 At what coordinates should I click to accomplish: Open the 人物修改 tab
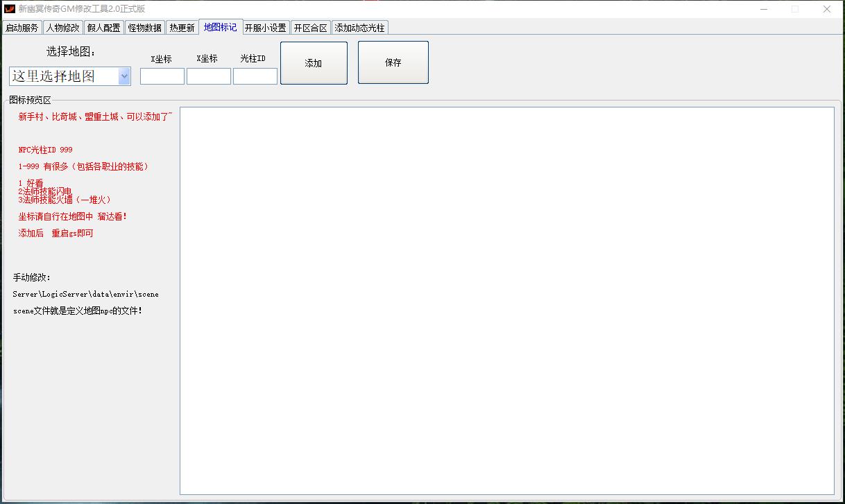tap(63, 28)
